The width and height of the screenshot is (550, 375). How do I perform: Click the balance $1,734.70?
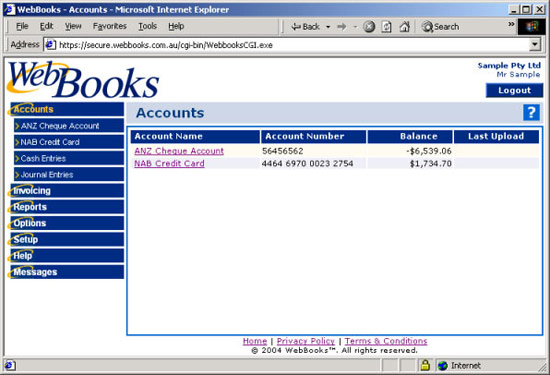431,163
